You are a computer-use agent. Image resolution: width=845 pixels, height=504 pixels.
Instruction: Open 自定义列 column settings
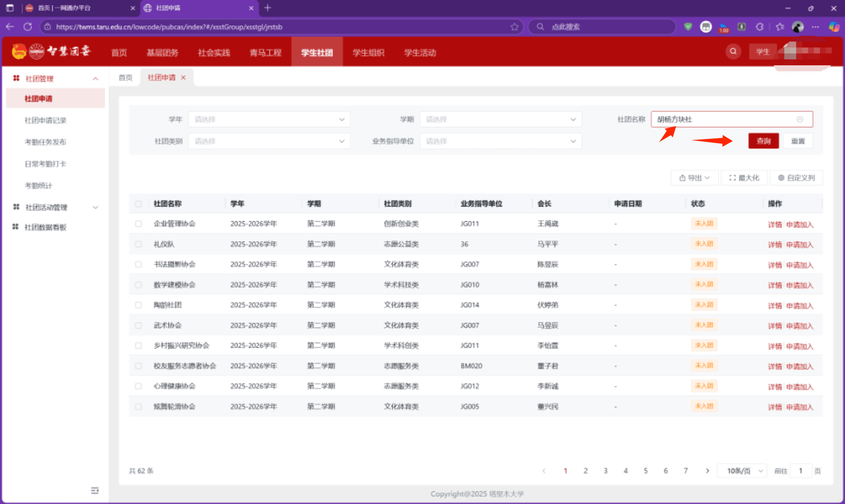[x=796, y=178]
